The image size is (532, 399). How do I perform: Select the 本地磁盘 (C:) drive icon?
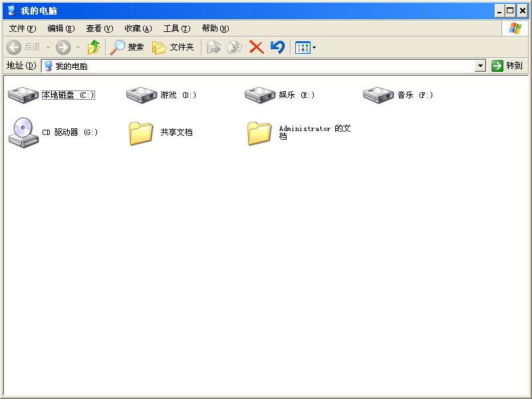(x=23, y=95)
